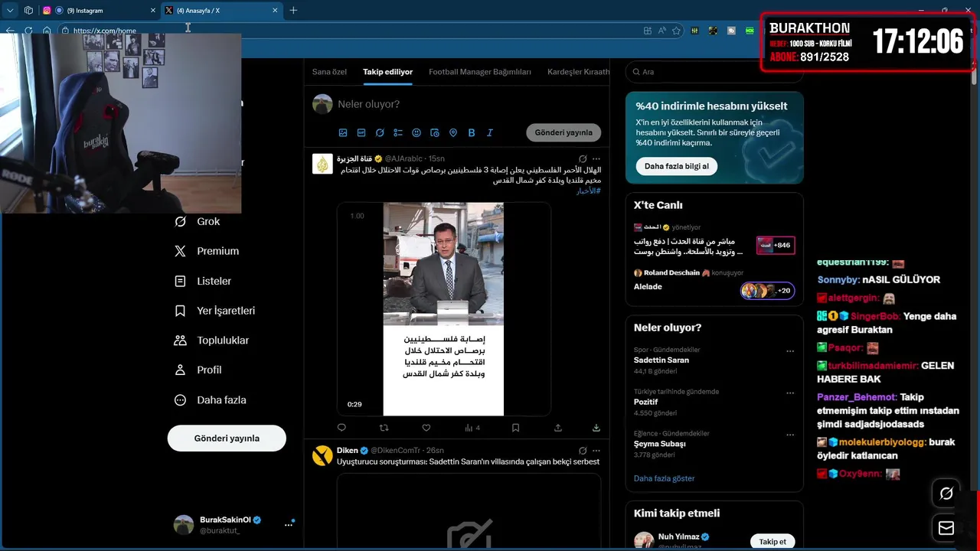Image resolution: width=980 pixels, height=551 pixels.
Task: Expand Daha fazla sidebar menu
Action: [x=211, y=399]
